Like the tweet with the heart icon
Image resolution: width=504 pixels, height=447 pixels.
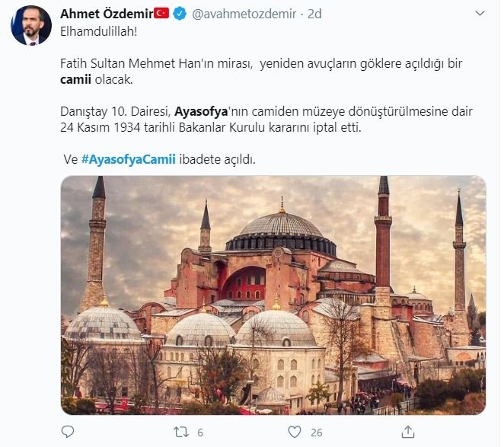tap(295, 432)
